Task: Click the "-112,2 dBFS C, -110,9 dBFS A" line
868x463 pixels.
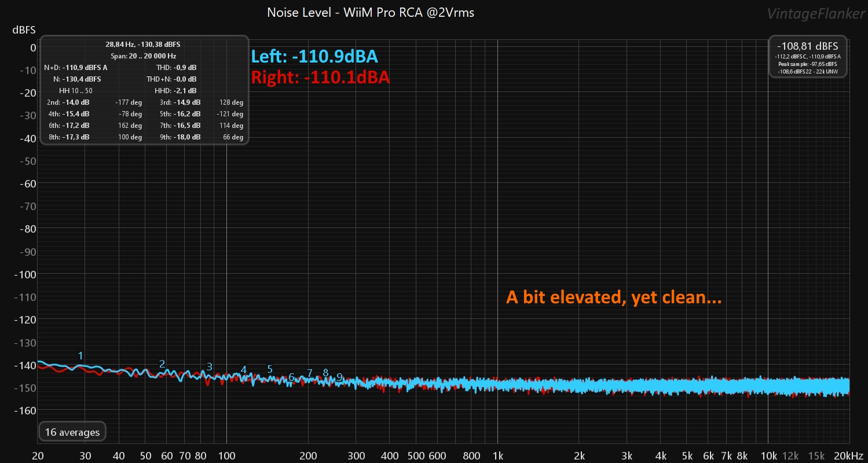Action: coord(808,56)
